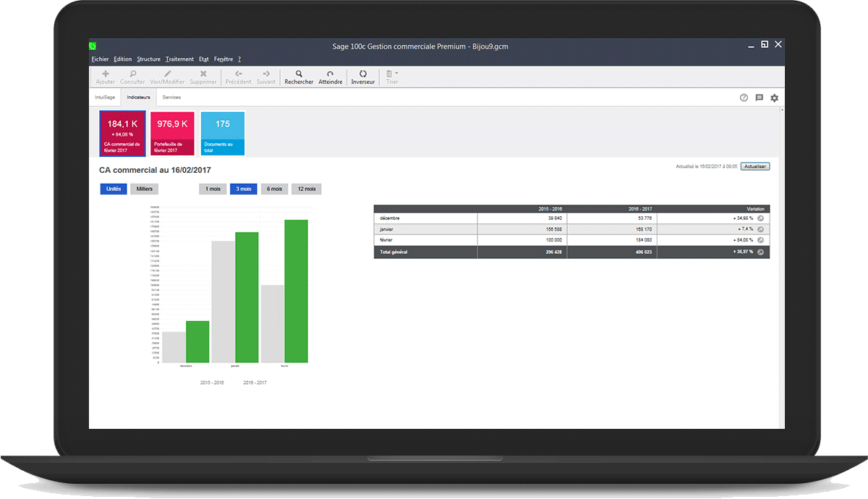Image resolution: width=868 pixels, height=499 pixels.
Task: Click the arrow icon in décembre row
Action: [x=760, y=218]
